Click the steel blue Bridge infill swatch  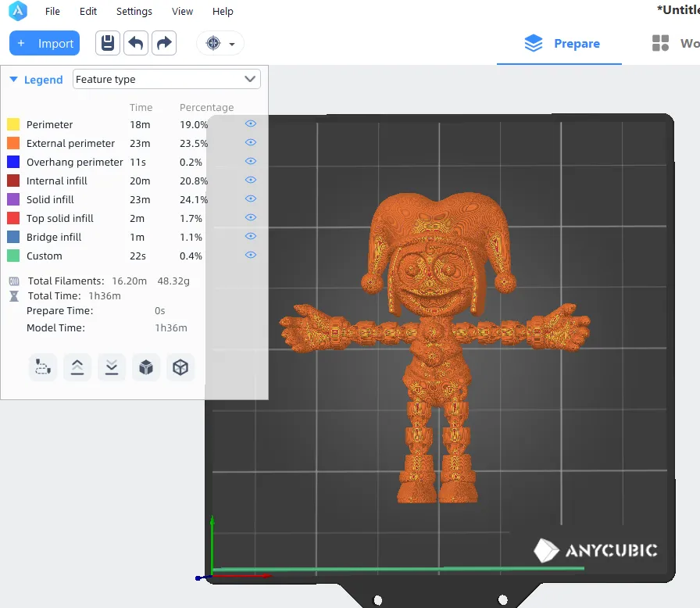click(13, 237)
